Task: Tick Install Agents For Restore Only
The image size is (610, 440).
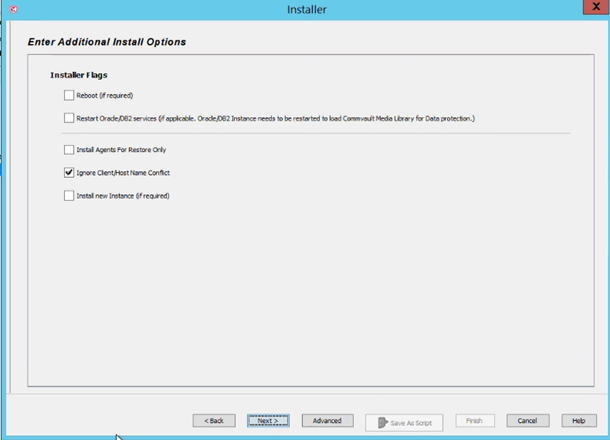Action: (x=69, y=149)
